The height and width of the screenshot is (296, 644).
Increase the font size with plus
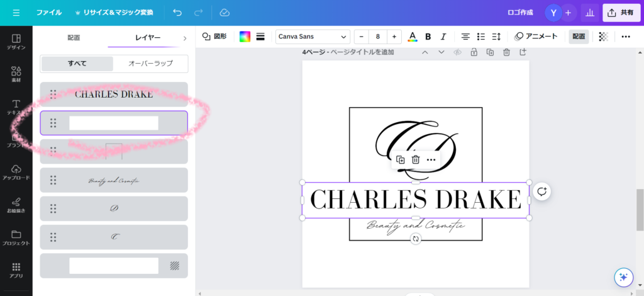pyautogui.click(x=394, y=37)
